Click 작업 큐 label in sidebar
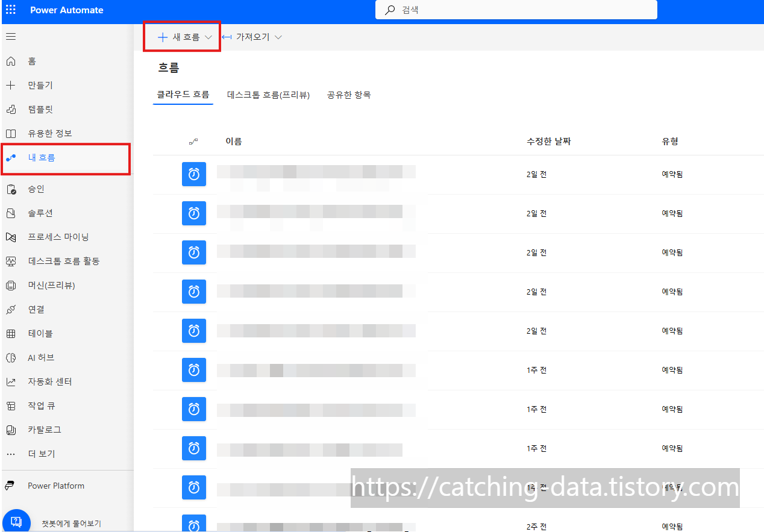The image size is (764, 532). click(42, 406)
